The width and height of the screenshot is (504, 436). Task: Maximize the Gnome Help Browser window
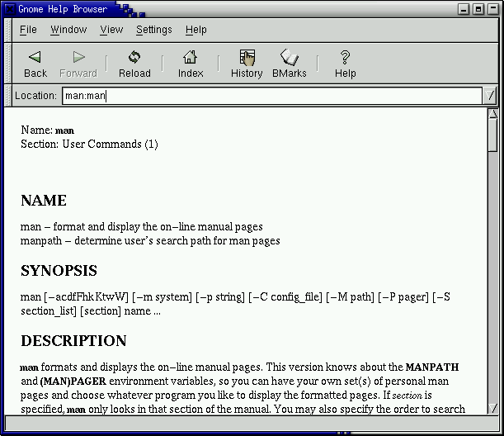[478, 9]
